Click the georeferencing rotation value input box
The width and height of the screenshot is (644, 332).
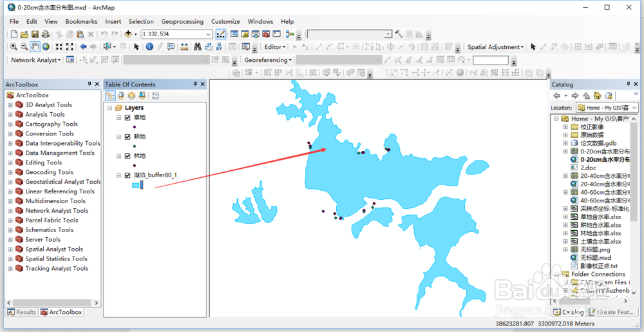click(490, 60)
